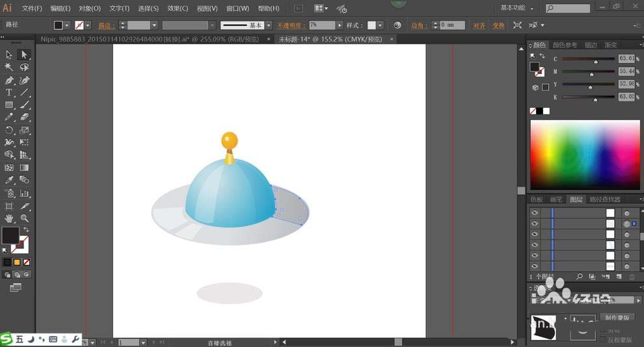Click the 对齐 align link
Screen dimensions: 644x347
(479, 25)
